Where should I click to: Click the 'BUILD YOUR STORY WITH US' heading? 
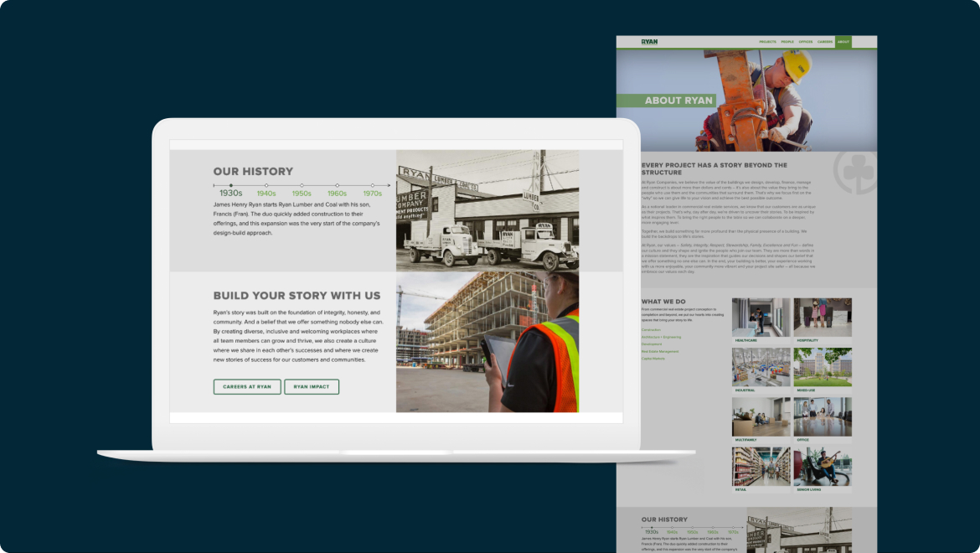coord(297,296)
